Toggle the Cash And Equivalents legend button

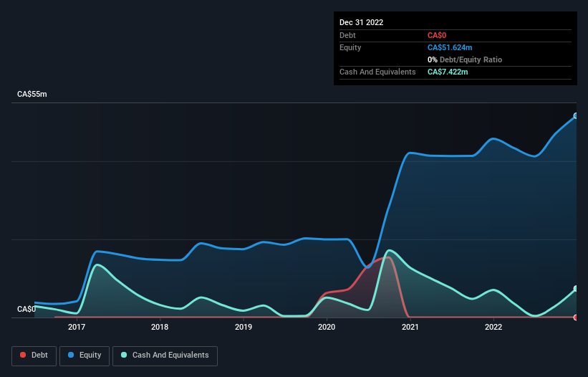pyautogui.click(x=165, y=355)
